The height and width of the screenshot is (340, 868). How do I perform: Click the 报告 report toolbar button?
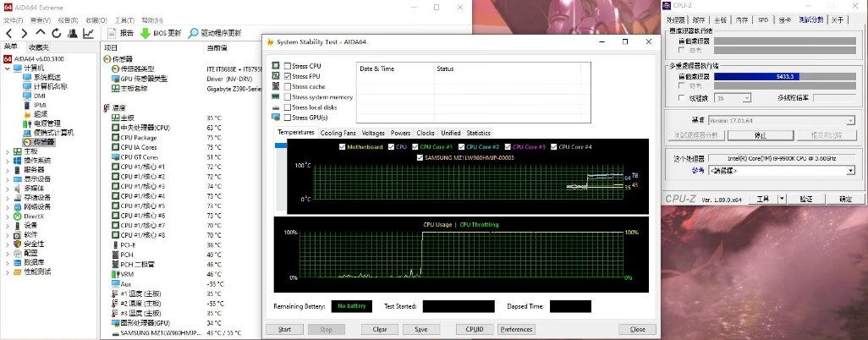(120, 33)
